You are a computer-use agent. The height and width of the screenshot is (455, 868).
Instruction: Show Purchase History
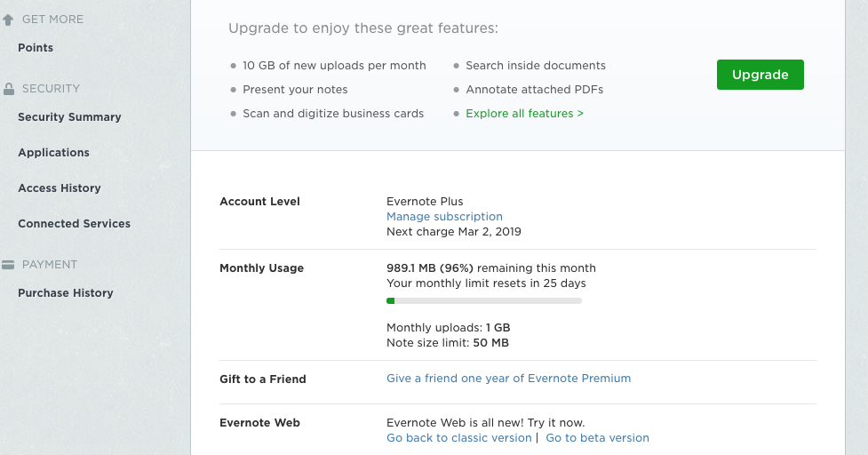click(66, 293)
